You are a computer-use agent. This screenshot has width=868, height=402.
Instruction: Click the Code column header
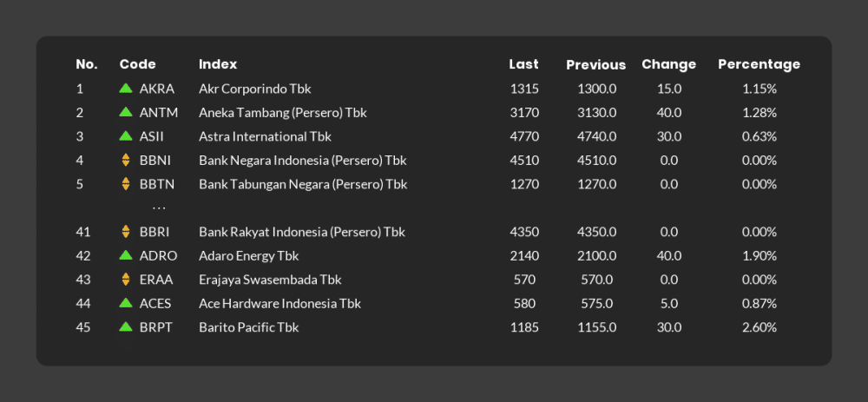click(x=138, y=64)
